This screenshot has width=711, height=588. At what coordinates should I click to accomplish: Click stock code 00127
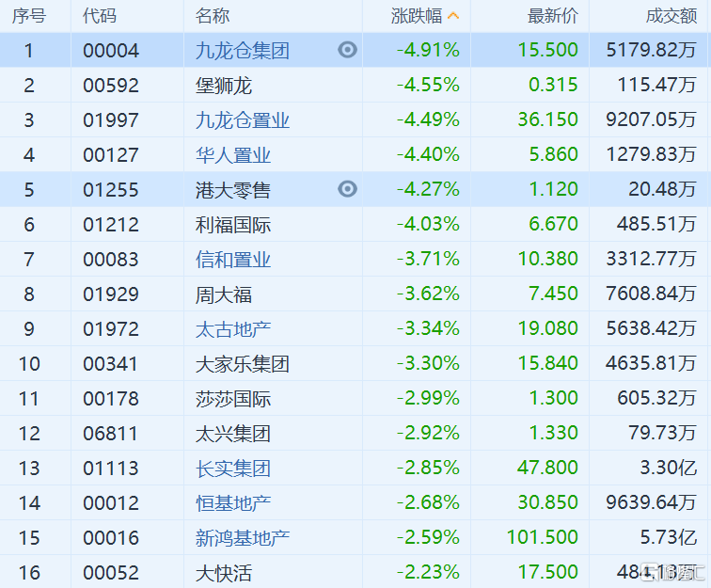click(111, 155)
